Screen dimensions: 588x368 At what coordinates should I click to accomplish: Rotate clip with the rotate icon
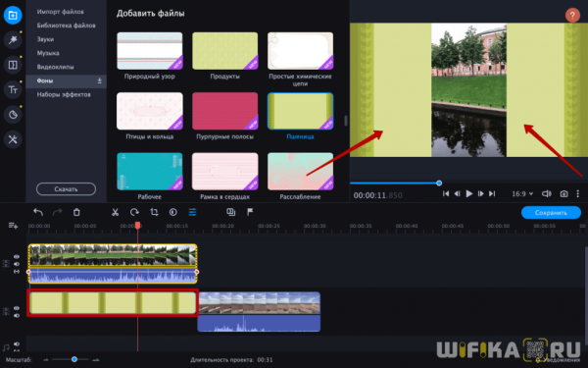coord(134,212)
